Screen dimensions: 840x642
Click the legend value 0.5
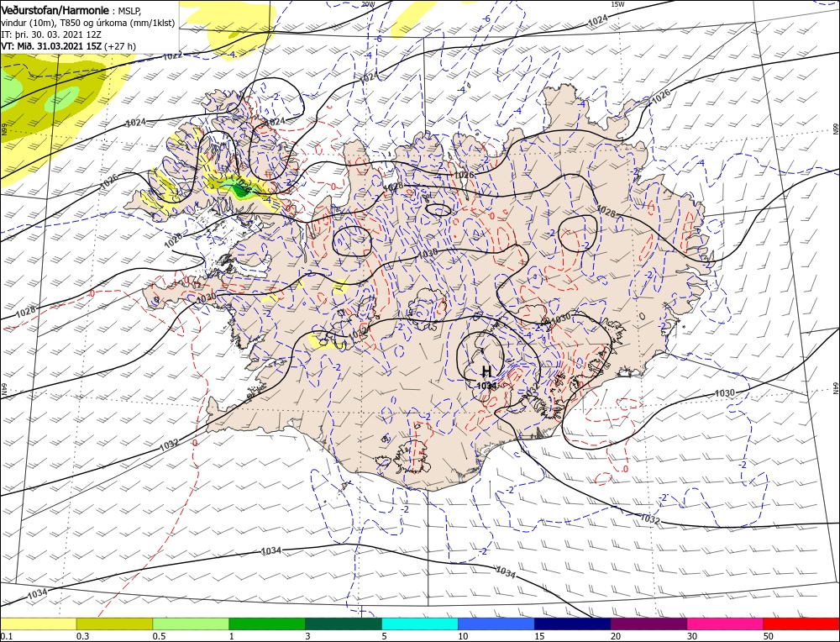pyautogui.click(x=159, y=636)
